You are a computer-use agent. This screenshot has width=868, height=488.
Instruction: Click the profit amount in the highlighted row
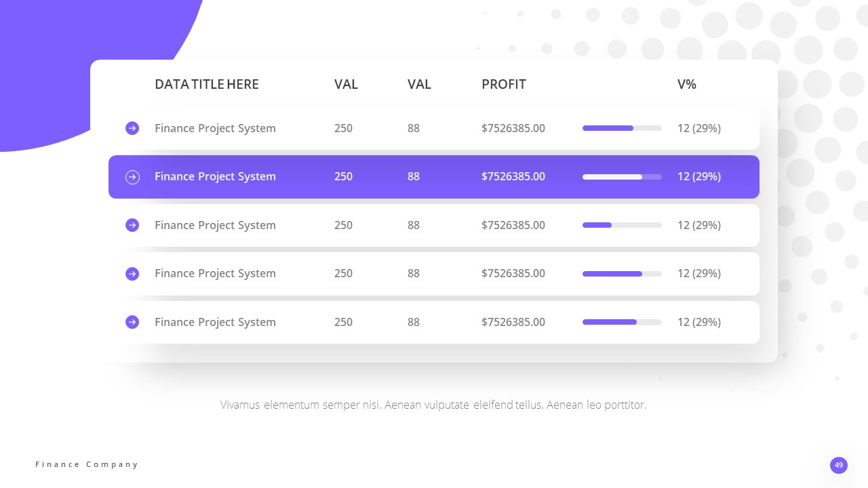click(x=513, y=176)
